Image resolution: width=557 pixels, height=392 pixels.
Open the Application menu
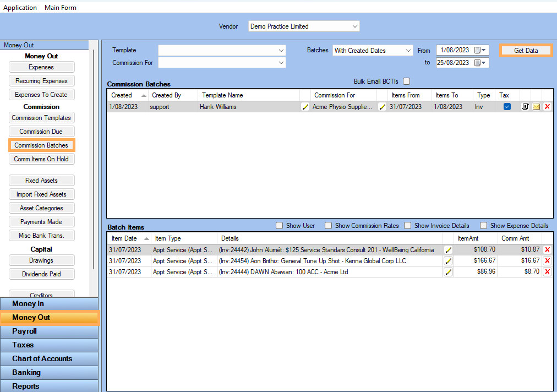20,7
